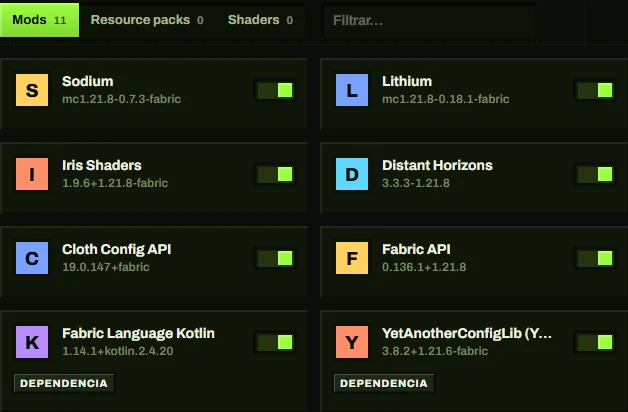
Task: Switch off Fabric Language Kotlin
Action: tap(276, 342)
